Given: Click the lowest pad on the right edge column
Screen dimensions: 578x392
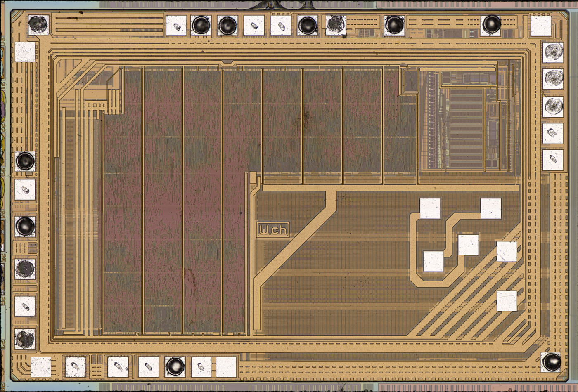Looking at the screenshot, I should (x=553, y=160).
